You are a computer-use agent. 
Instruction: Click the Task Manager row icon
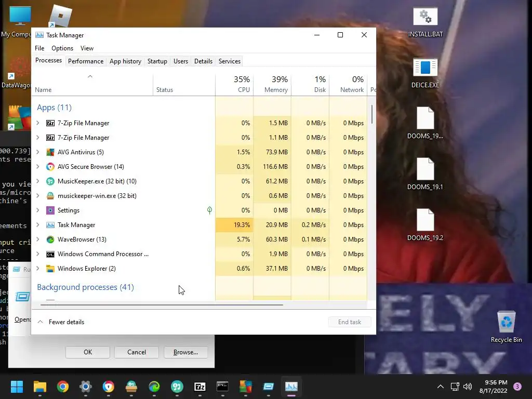(50, 225)
